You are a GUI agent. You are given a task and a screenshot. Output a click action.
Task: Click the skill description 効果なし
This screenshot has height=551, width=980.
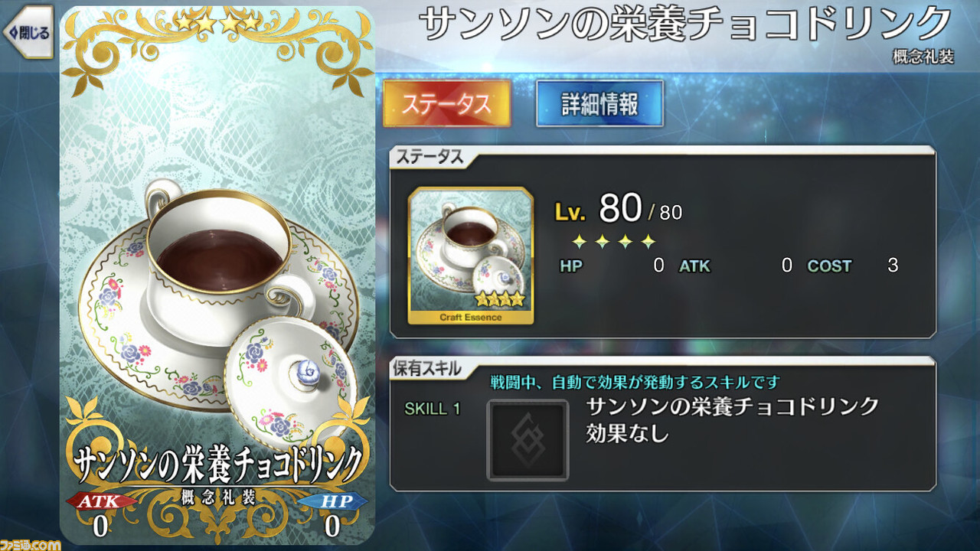coord(627,434)
